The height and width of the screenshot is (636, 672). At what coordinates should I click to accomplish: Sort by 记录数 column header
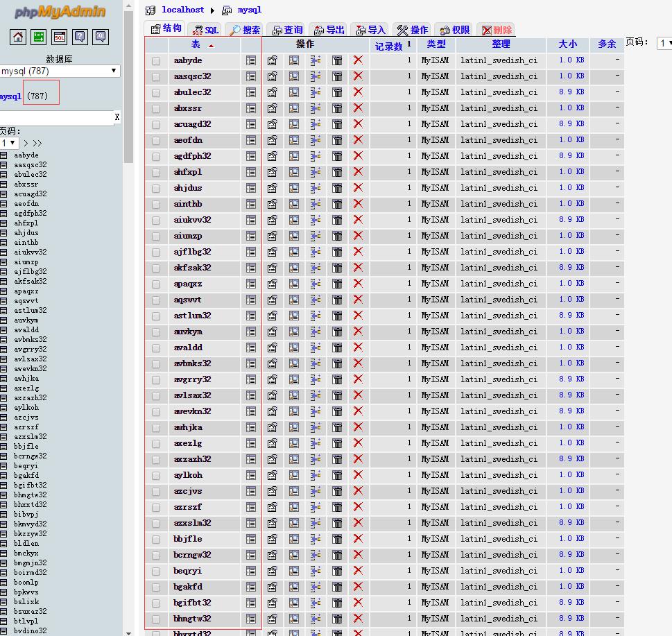pyautogui.click(x=389, y=46)
